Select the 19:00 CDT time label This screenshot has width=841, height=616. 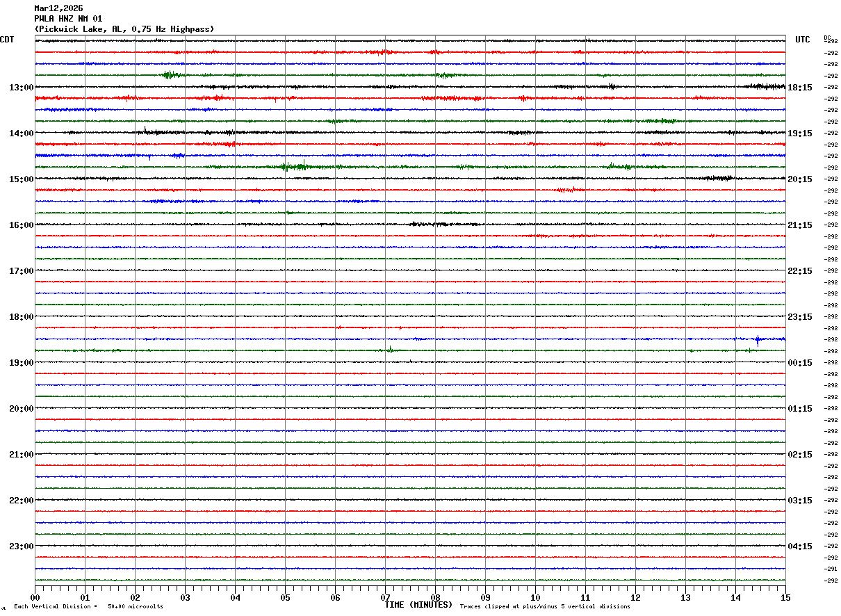click(x=21, y=363)
